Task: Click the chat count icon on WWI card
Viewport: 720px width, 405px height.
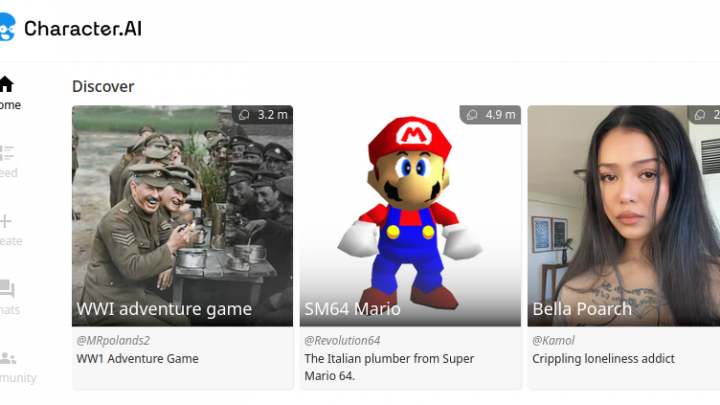Action: point(244,115)
